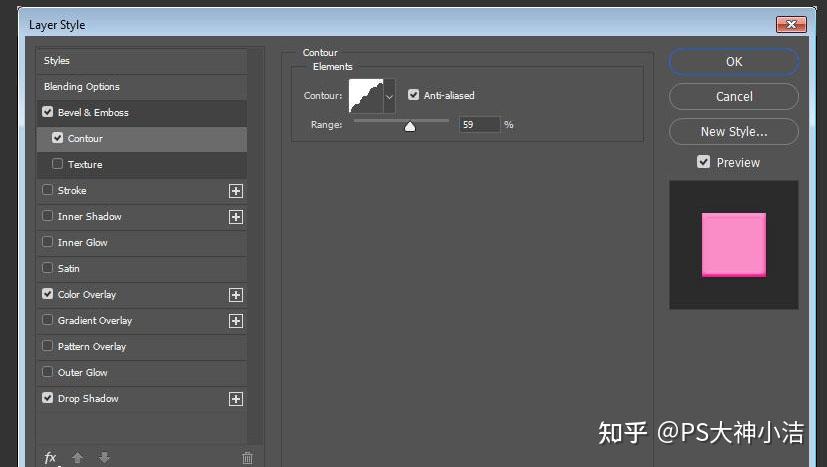The image size is (827, 467).
Task: Select the Outer Glow effect label
Action: click(x=83, y=373)
